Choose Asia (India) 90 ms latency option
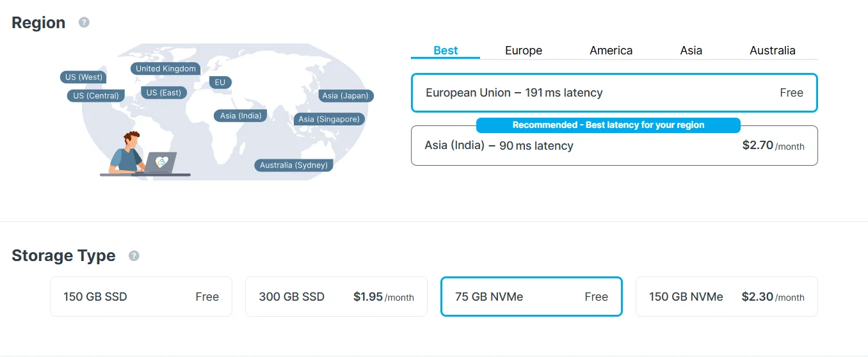The image size is (868, 357). point(614,147)
